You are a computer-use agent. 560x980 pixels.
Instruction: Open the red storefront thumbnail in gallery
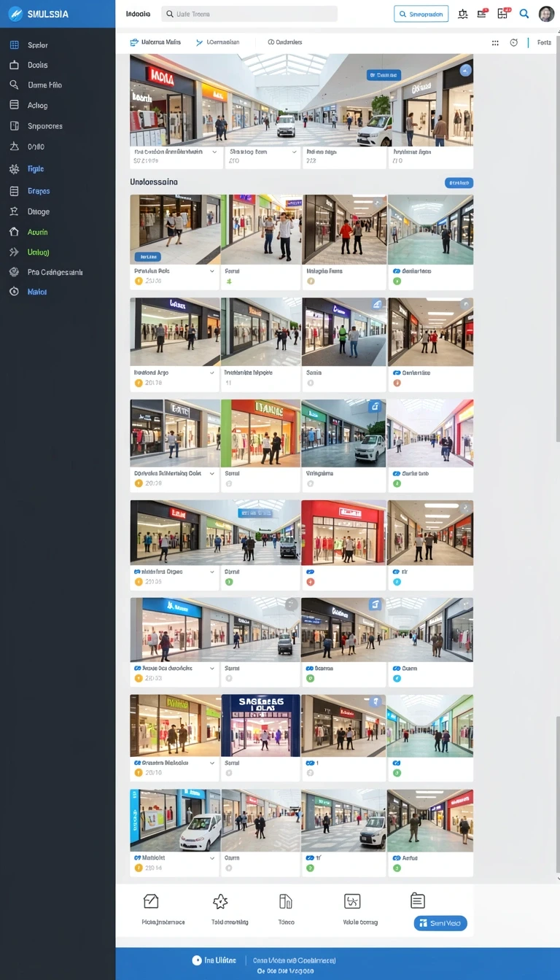(343, 532)
